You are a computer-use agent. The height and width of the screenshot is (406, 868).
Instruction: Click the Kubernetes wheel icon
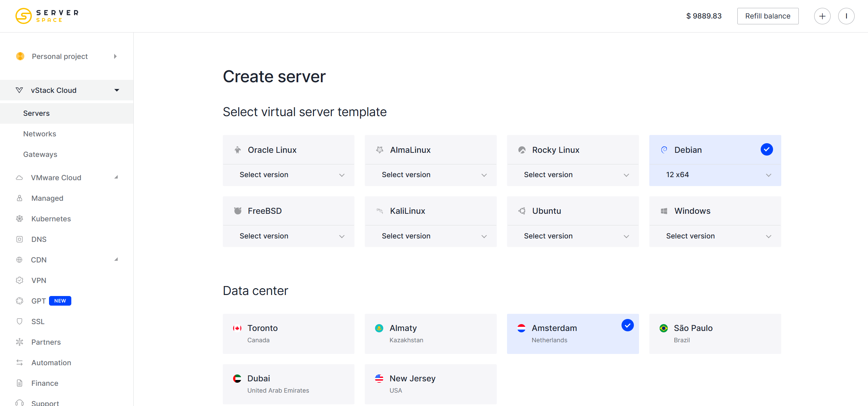(x=20, y=219)
